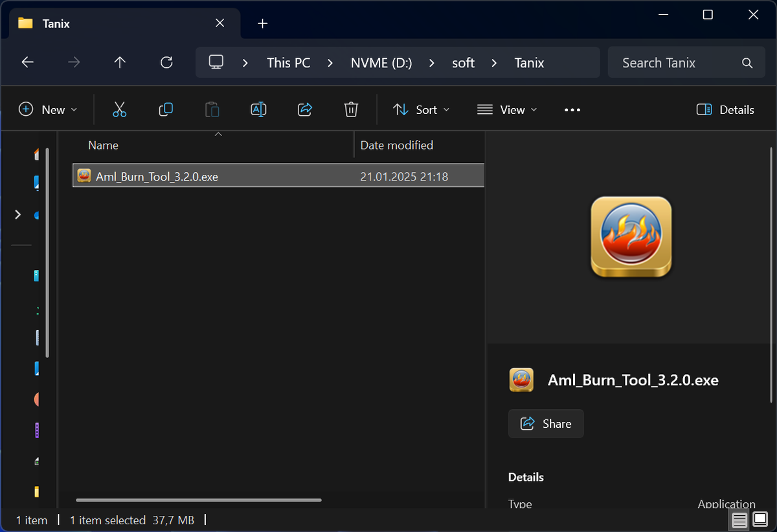Click the Paste clipboard toolbar icon
Image resolution: width=777 pixels, height=532 pixels.
coord(212,109)
